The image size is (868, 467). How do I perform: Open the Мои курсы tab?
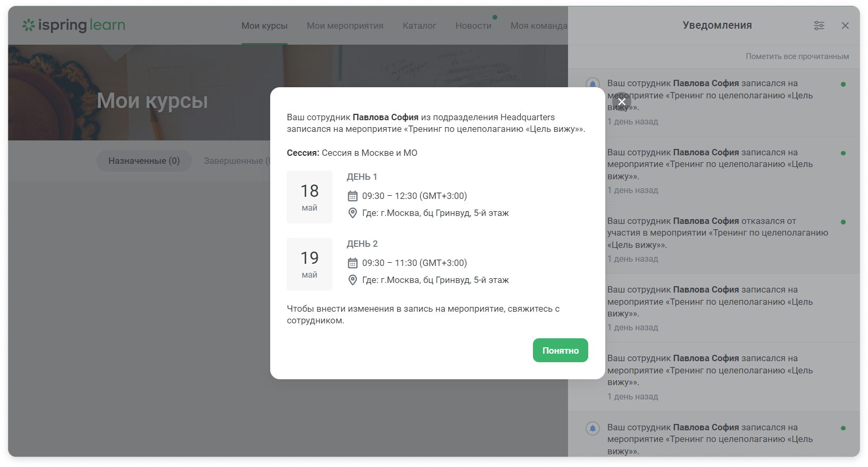pyautogui.click(x=264, y=26)
